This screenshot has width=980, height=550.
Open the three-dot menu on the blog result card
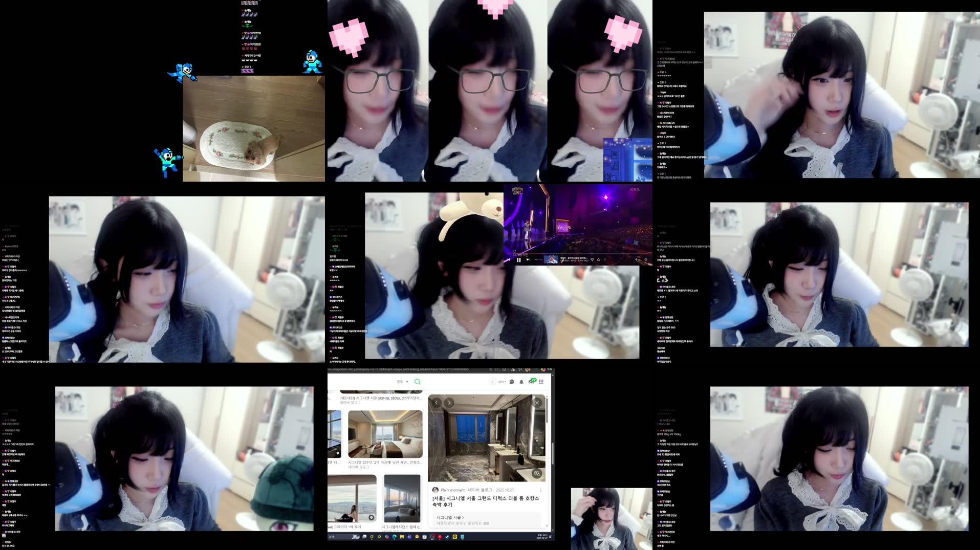[542, 489]
